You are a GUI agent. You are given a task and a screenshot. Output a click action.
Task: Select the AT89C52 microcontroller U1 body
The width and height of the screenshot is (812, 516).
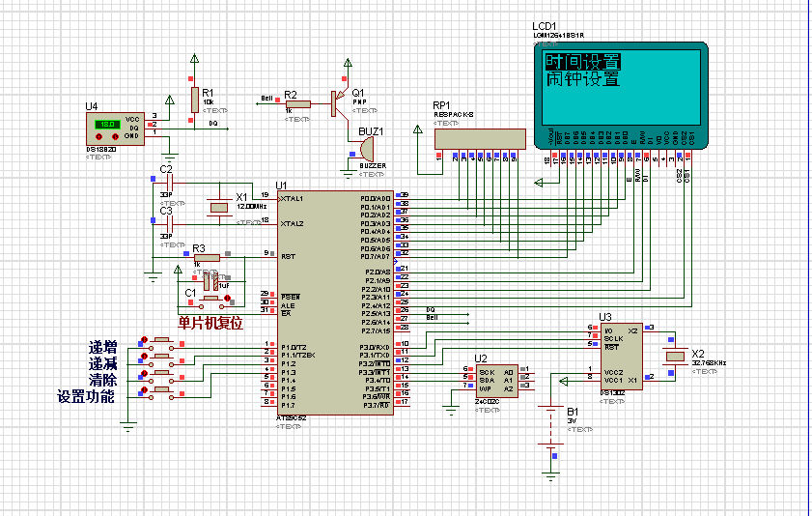click(335, 303)
